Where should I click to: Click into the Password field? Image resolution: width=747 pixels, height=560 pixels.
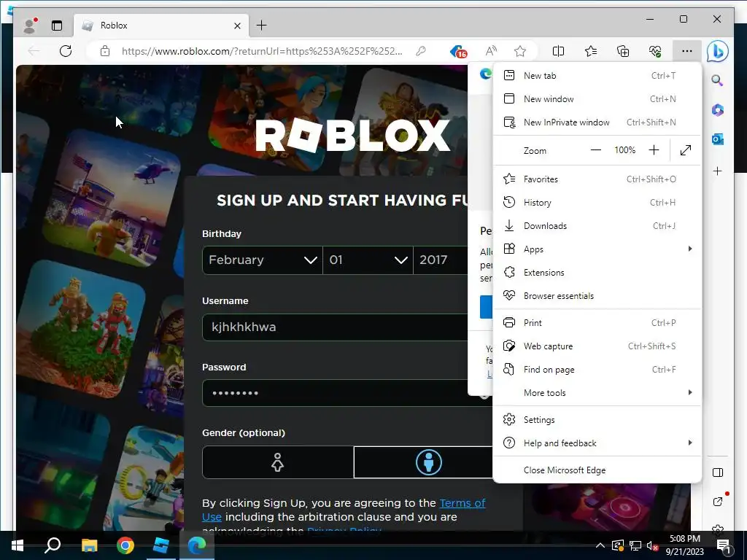point(335,393)
